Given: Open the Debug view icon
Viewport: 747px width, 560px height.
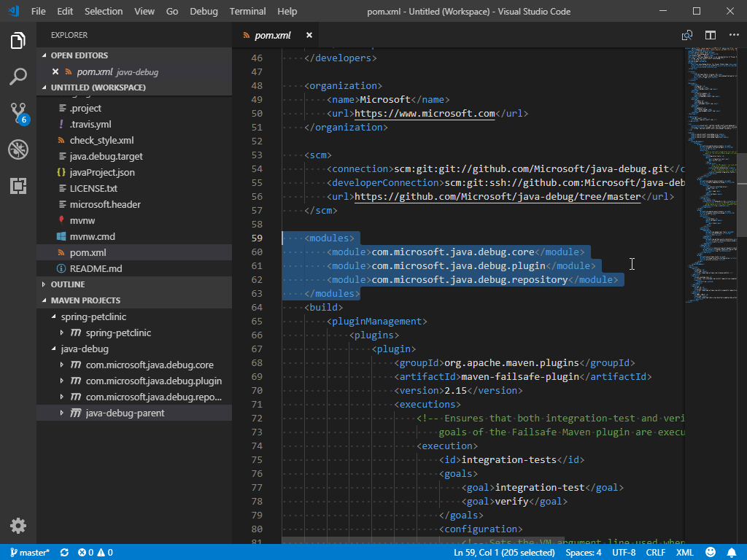Looking at the screenshot, I should 18,150.
